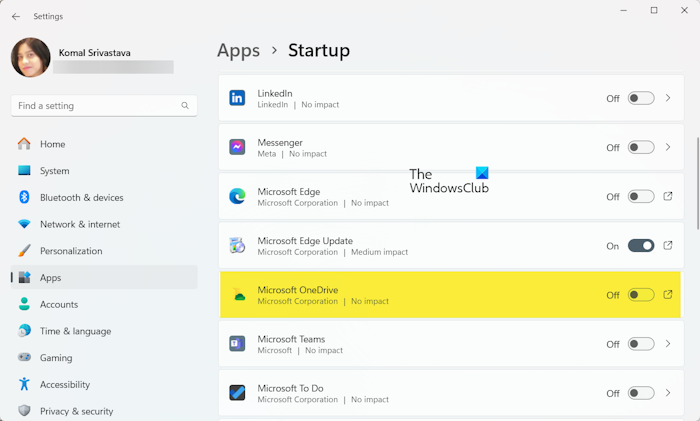This screenshot has height=421, width=700.
Task: Select Personalization in the sidebar
Action: [x=71, y=251]
